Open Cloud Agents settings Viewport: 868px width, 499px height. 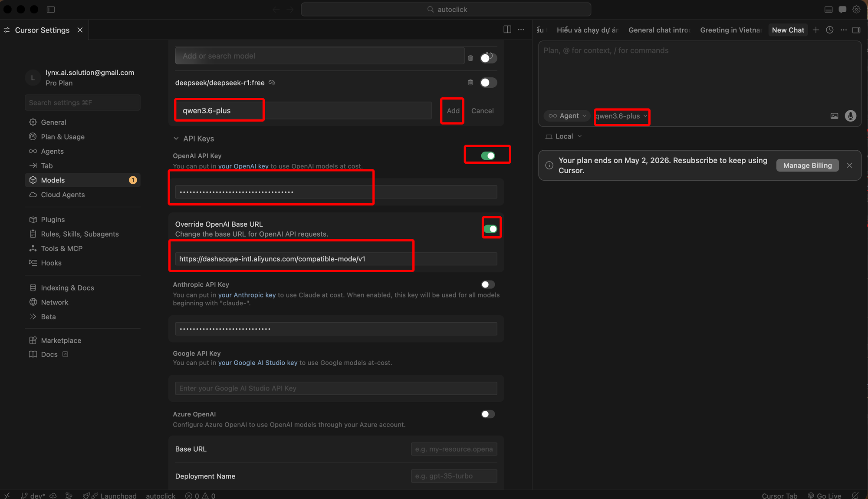(82, 195)
